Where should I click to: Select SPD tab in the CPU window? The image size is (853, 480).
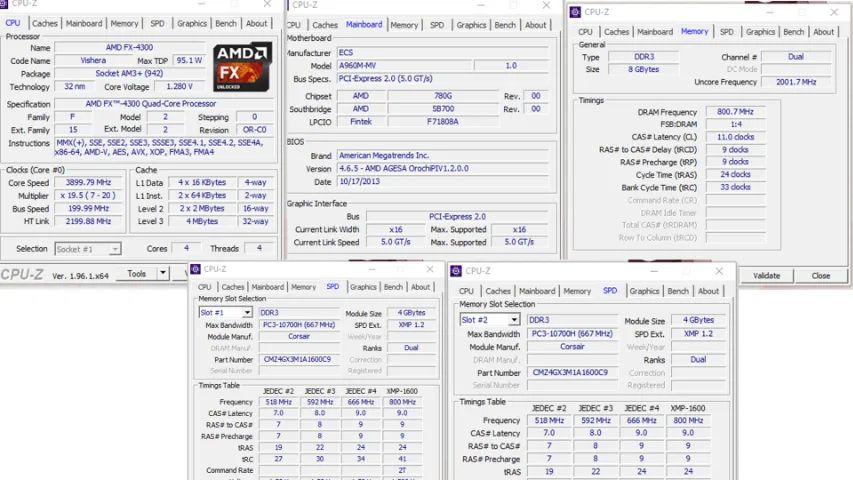click(157, 23)
